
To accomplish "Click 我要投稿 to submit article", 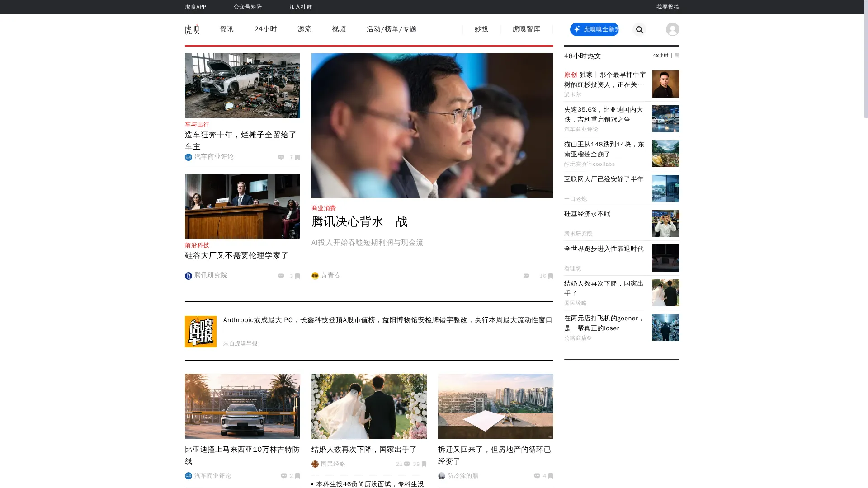I will point(668,7).
